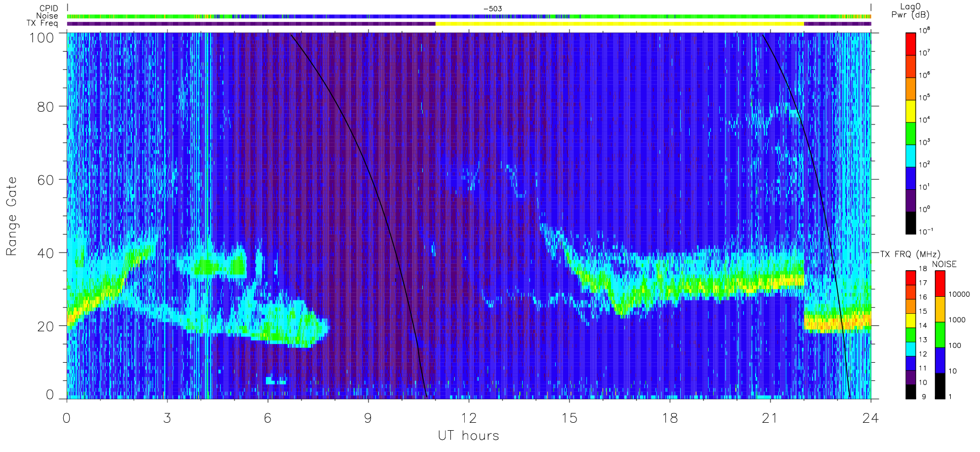Image resolution: width=980 pixels, height=452 pixels.
Task: Click x-axis tick label '9'
Action: (368, 418)
